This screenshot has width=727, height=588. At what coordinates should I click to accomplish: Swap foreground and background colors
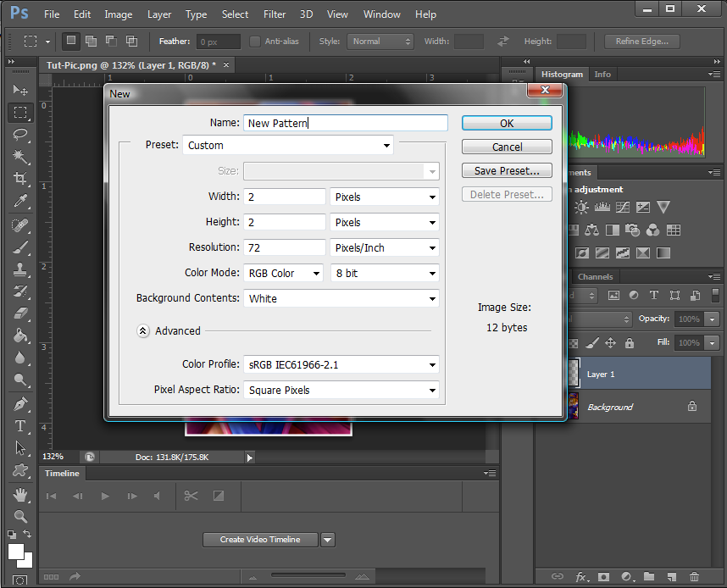27,534
